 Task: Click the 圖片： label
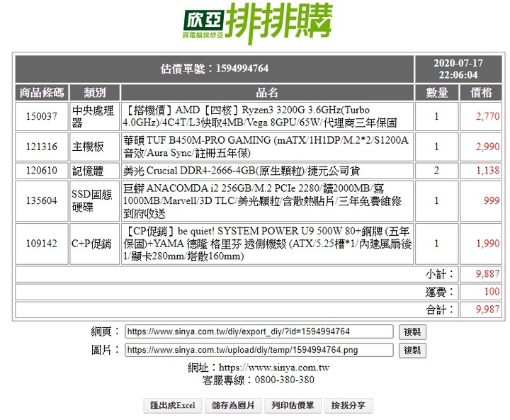106,351
